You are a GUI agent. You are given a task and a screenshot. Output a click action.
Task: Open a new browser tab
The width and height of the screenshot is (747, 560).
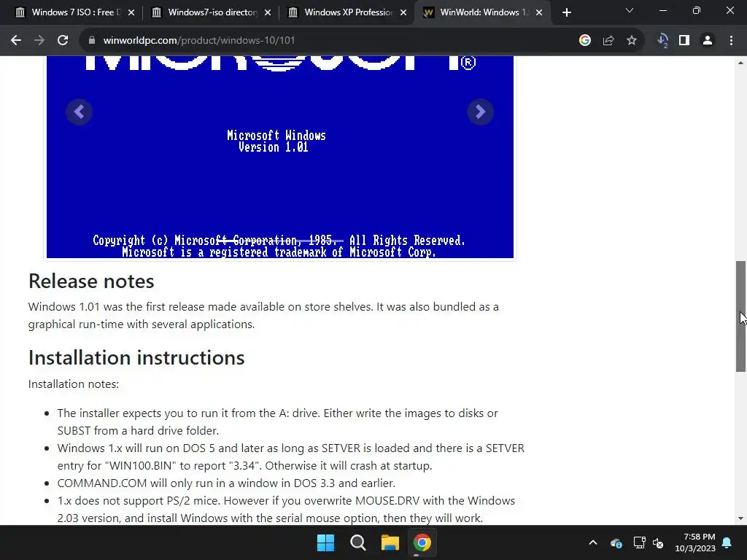(566, 13)
